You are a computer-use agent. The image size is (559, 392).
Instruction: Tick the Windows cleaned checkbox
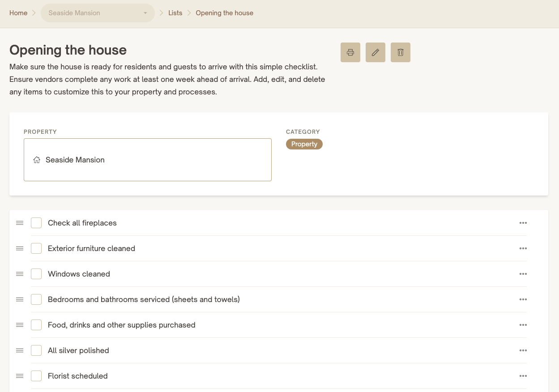tap(36, 274)
